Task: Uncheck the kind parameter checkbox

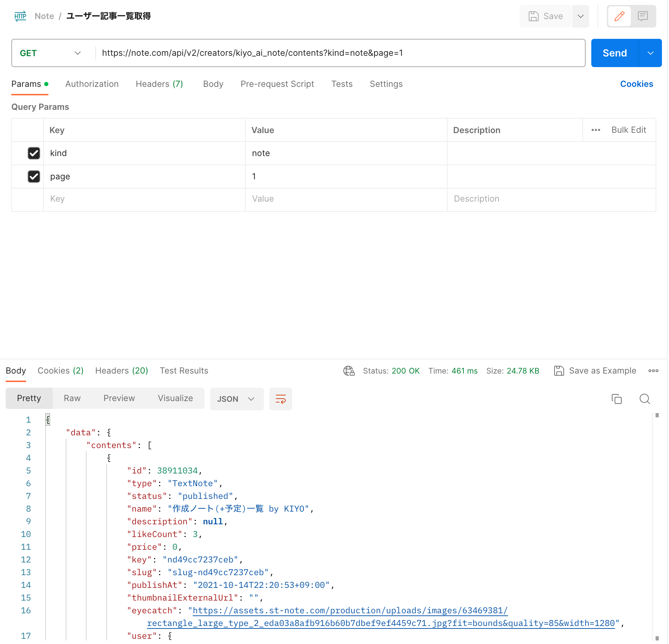Action: coord(34,153)
